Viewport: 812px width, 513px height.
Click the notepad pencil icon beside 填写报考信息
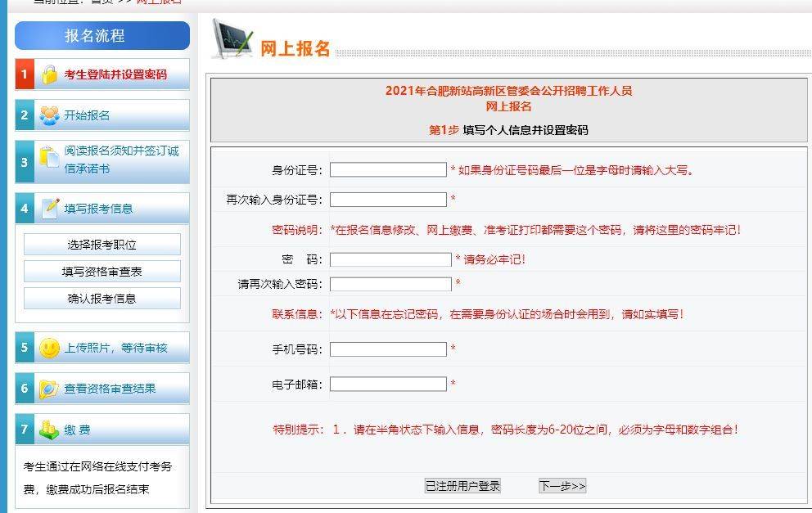pyautogui.click(x=51, y=208)
